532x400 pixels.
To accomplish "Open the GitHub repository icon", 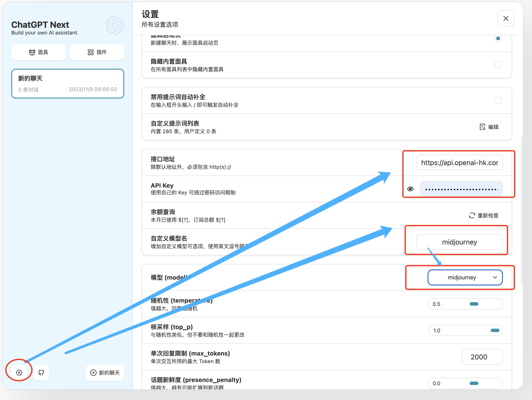I will tap(41, 372).
